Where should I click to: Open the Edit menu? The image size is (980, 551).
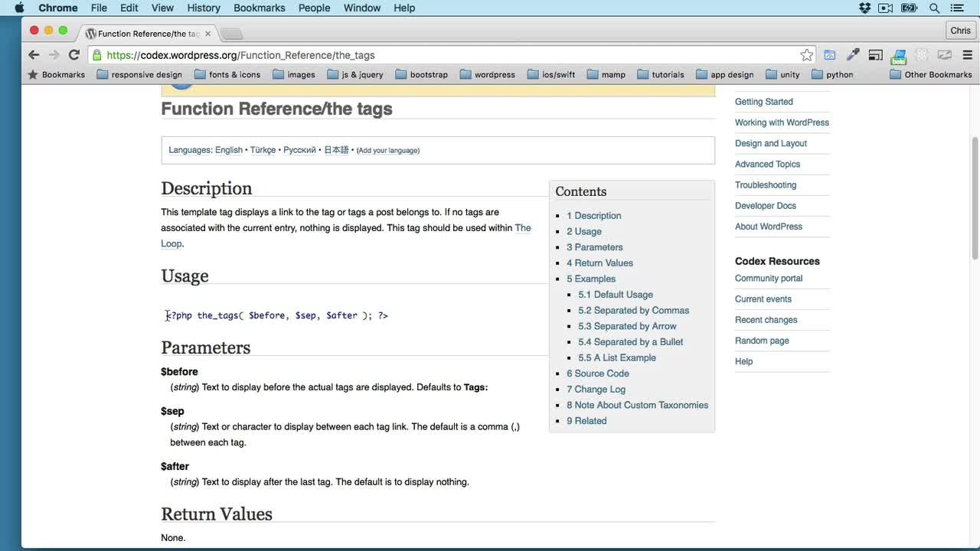(x=129, y=8)
